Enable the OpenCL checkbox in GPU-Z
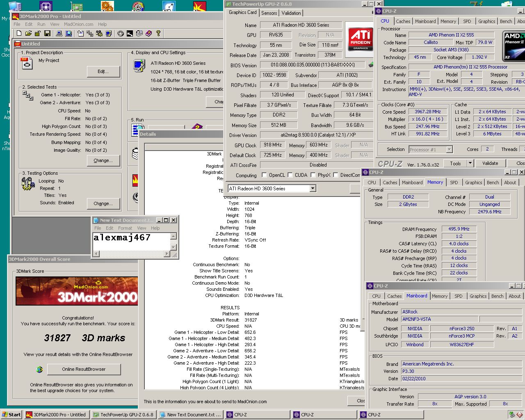 [x=264, y=175]
